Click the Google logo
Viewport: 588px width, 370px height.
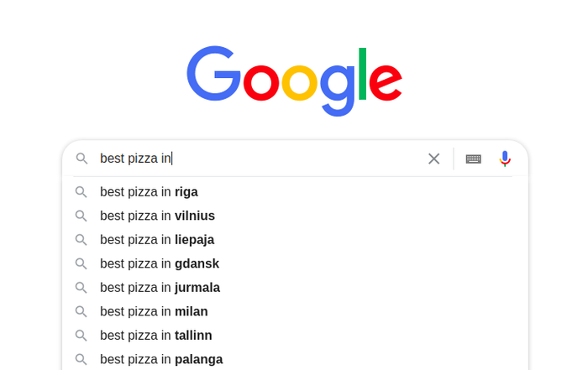point(294,81)
